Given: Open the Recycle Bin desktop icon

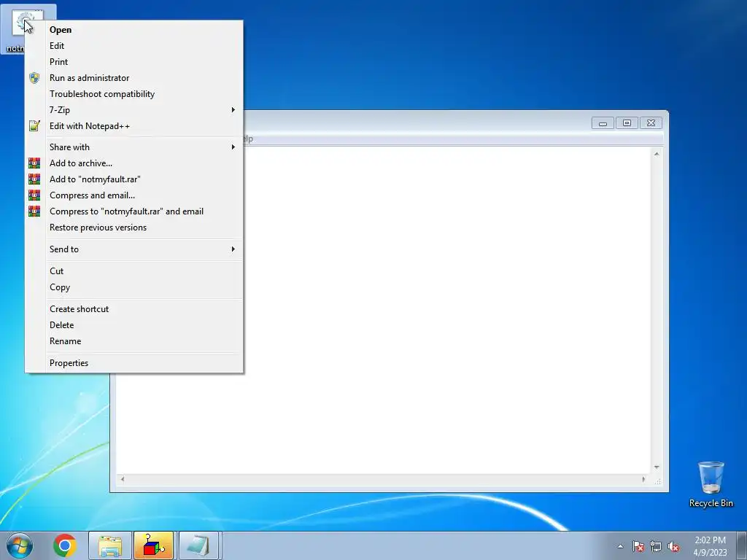Looking at the screenshot, I should [x=711, y=484].
